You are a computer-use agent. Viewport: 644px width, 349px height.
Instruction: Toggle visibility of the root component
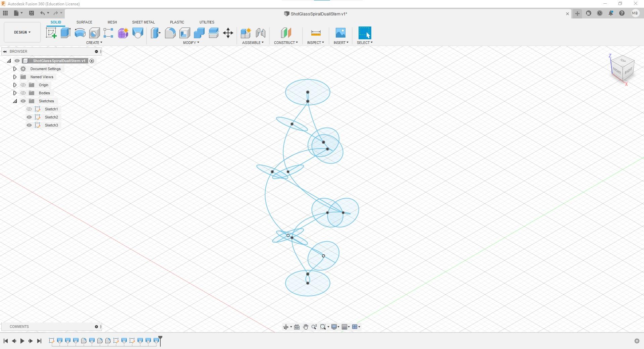coord(17,61)
